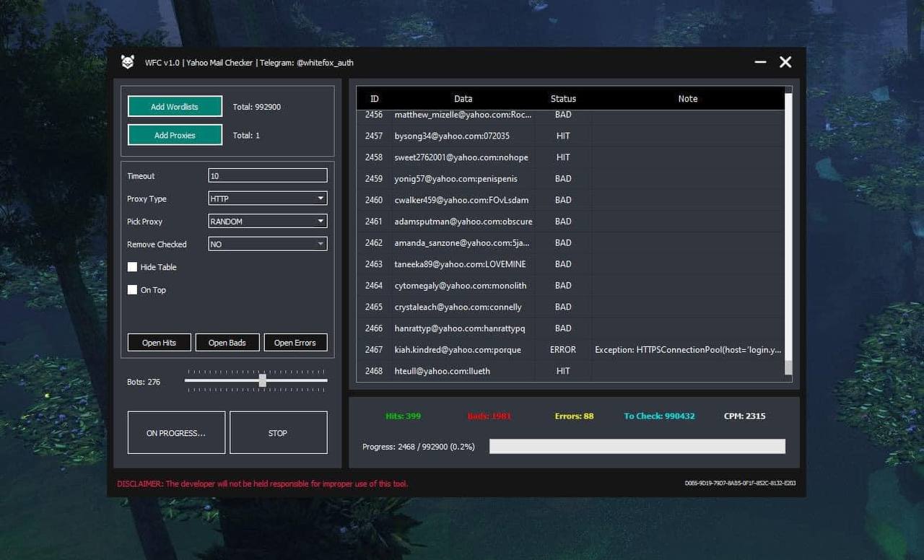Click the green Hits: 399 counter
924x560 pixels.
click(x=404, y=416)
